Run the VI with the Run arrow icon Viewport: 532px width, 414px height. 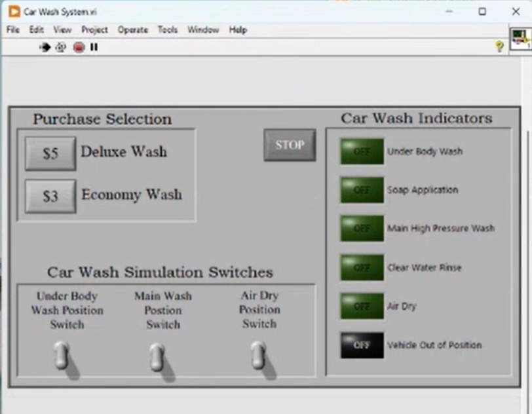[45, 47]
